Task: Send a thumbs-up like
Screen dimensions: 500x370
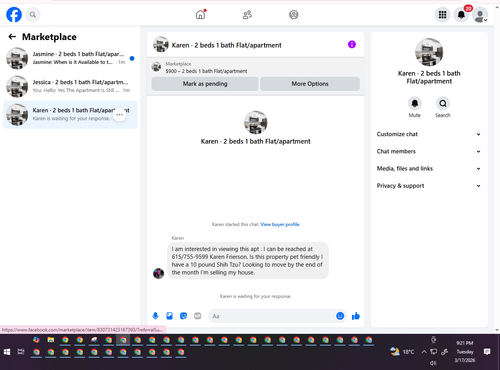Action: (356, 316)
